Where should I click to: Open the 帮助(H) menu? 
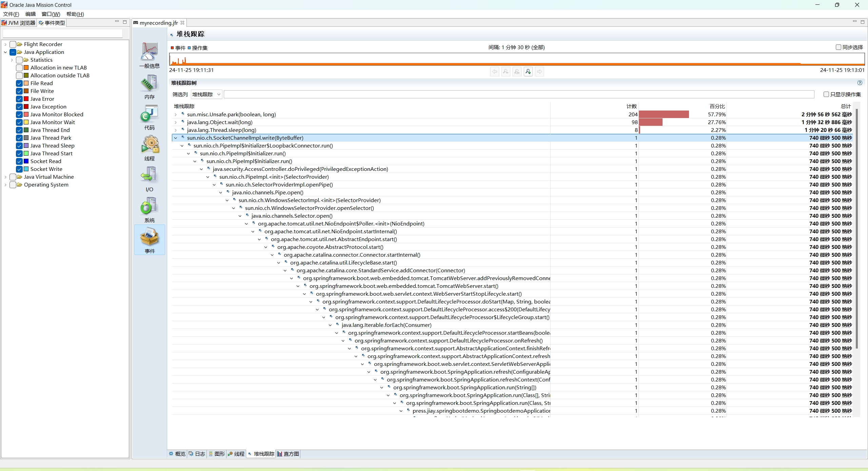(75, 14)
